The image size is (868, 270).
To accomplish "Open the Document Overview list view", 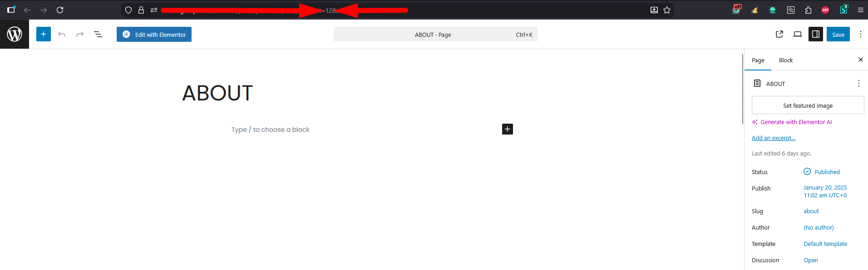I will (98, 34).
